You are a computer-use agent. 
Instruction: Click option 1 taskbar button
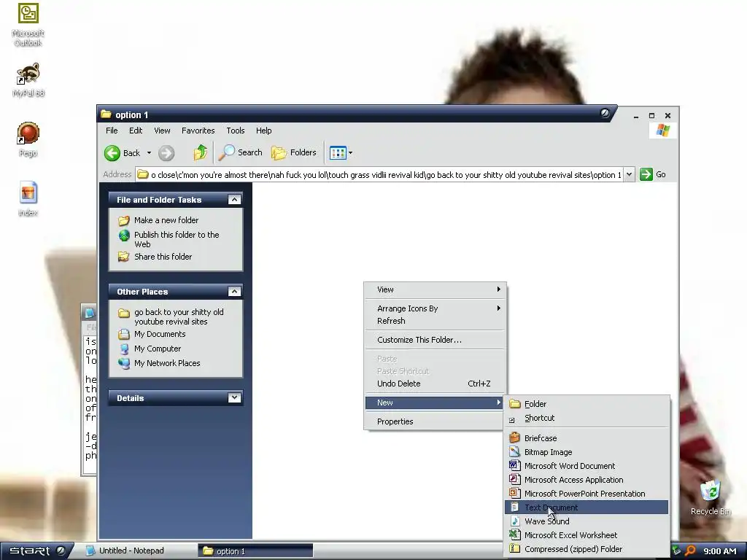point(256,551)
